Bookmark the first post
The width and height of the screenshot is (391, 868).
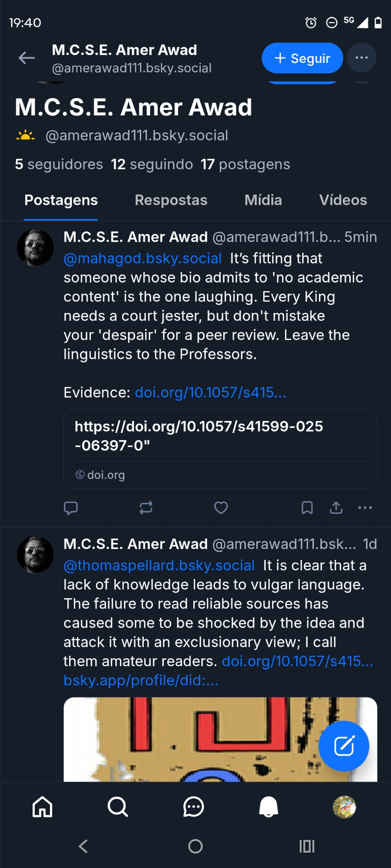point(307,508)
